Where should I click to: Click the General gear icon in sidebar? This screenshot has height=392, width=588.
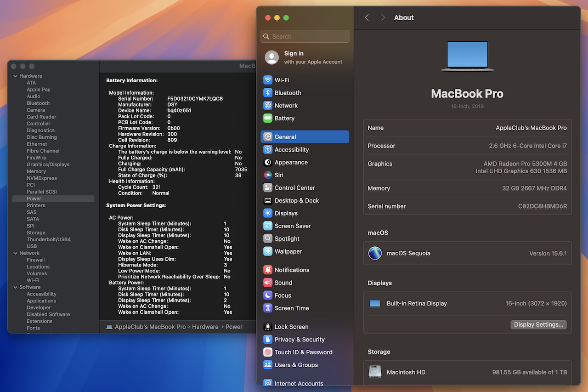(268, 137)
